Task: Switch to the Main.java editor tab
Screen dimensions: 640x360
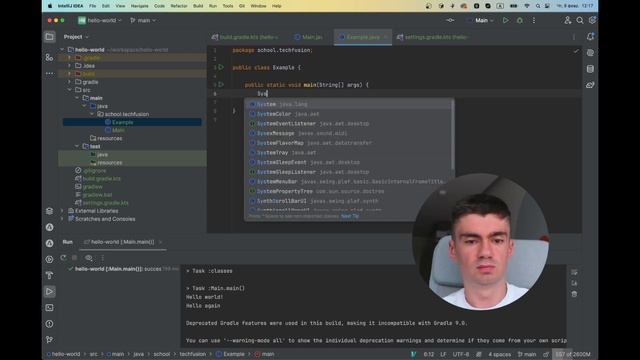Action: [x=309, y=37]
